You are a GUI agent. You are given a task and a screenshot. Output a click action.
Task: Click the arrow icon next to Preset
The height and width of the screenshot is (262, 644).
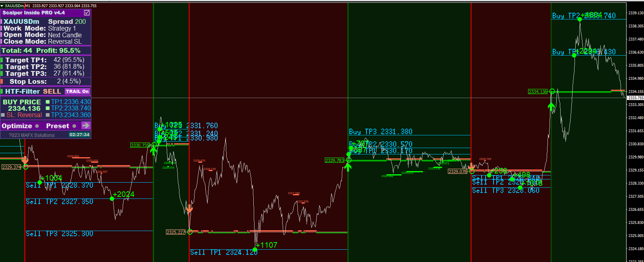click(86, 125)
